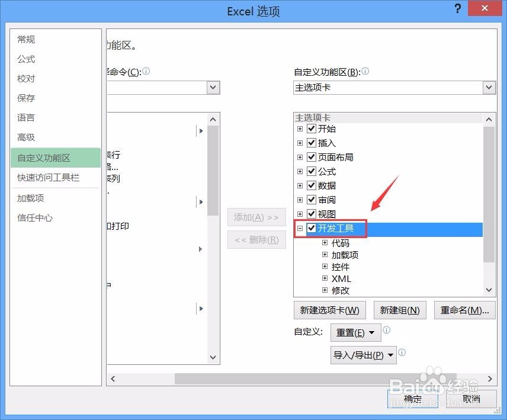Toggle the 数据 tab checkbox
This screenshot has width=507, height=420.
(312, 185)
